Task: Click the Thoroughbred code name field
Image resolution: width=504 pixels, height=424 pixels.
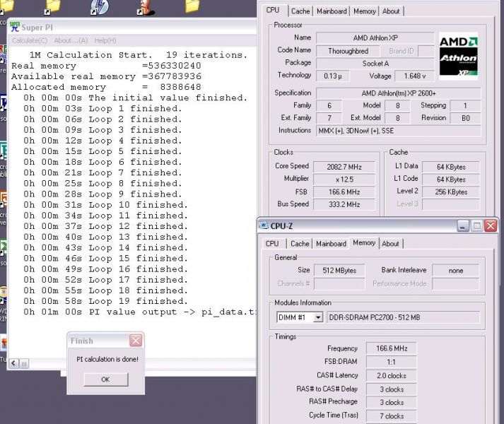Action: pyautogui.click(x=348, y=51)
